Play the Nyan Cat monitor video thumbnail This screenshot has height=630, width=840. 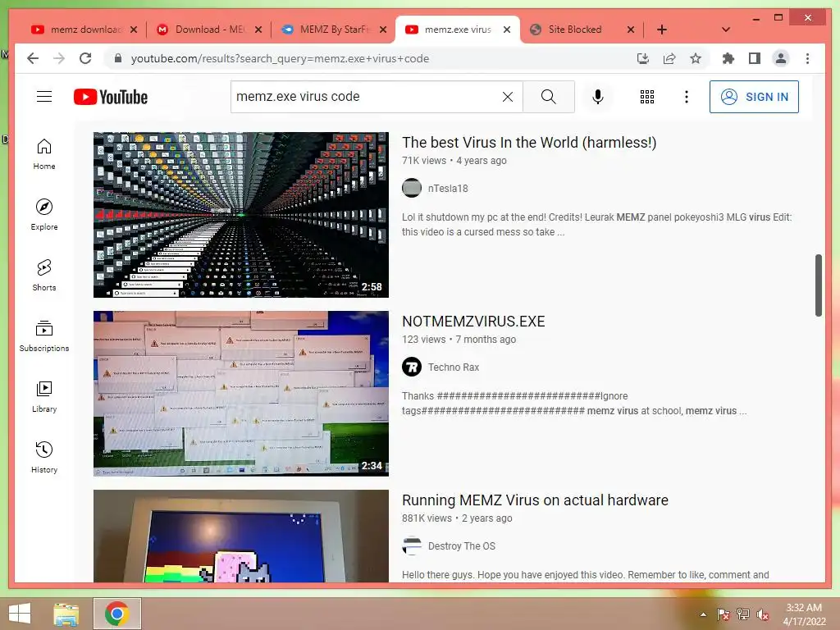pos(241,536)
